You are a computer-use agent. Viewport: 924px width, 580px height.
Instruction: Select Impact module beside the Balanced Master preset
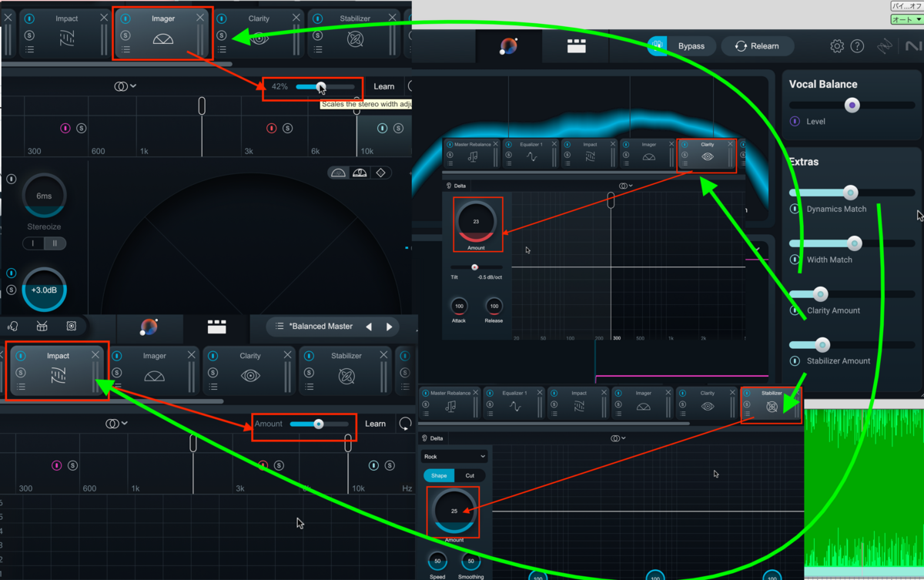tap(58, 371)
